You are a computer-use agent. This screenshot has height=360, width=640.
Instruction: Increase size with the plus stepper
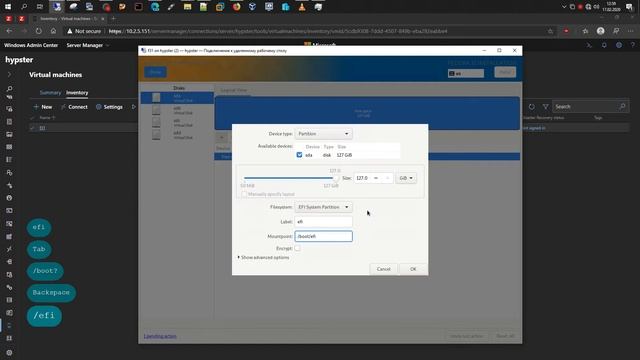[x=387, y=178]
